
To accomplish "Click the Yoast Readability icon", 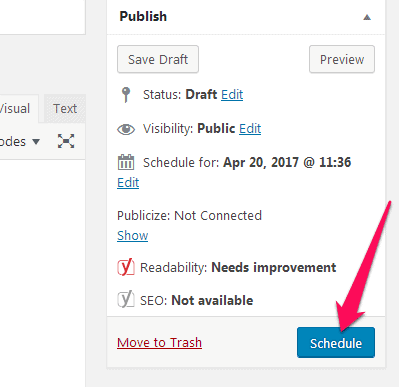I will [x=126, y=267].
